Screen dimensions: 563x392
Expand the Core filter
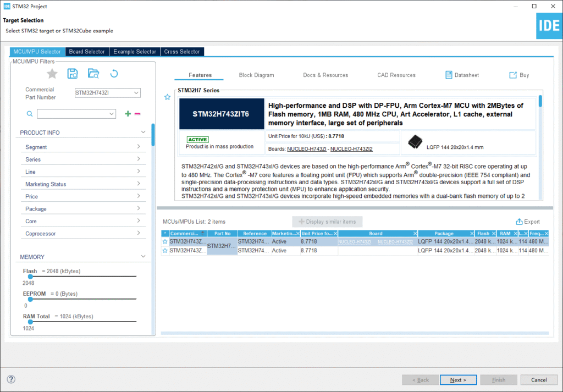[x=139, y=220]
